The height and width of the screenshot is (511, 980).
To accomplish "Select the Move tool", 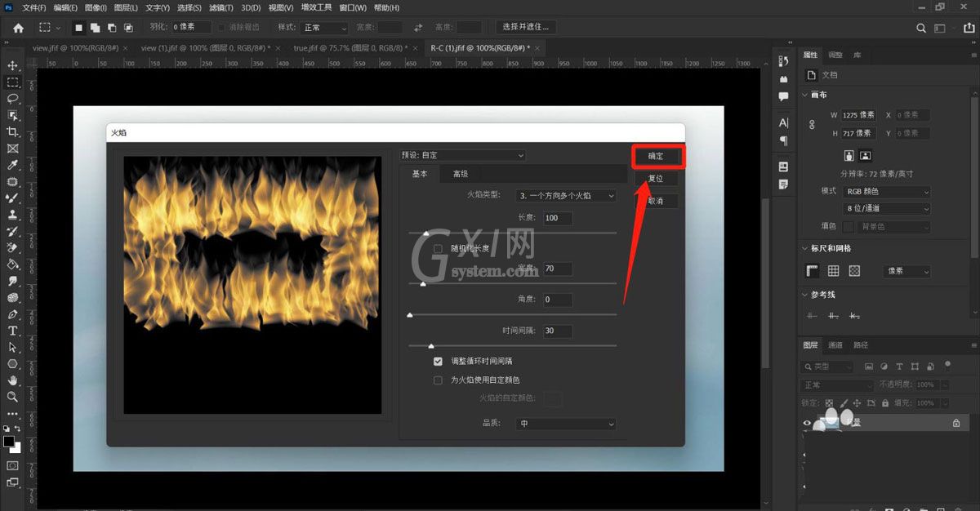I will (x=12, y=65).
